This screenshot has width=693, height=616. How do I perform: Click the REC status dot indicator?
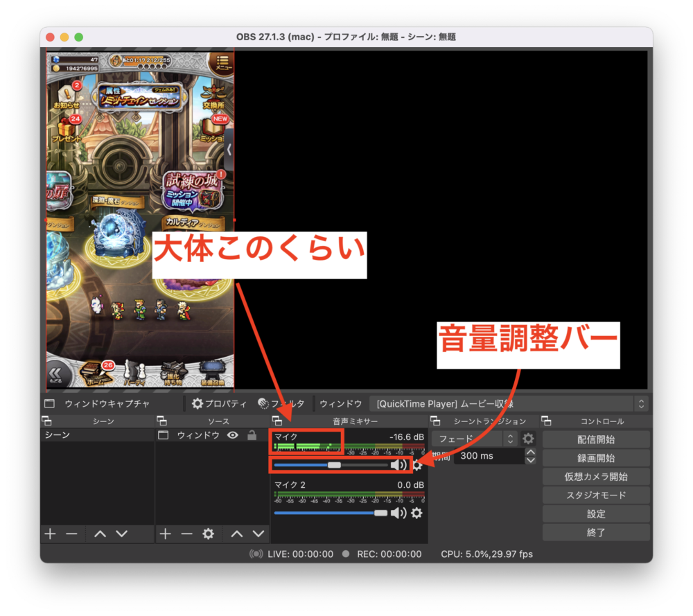[346, 554]
